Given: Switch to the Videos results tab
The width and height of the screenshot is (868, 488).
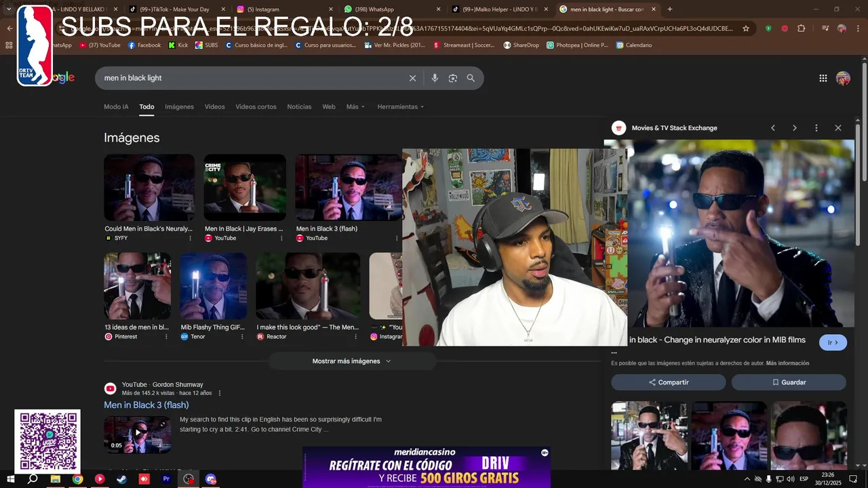Looking at the screenshot, I should click(x=215, y=107).
